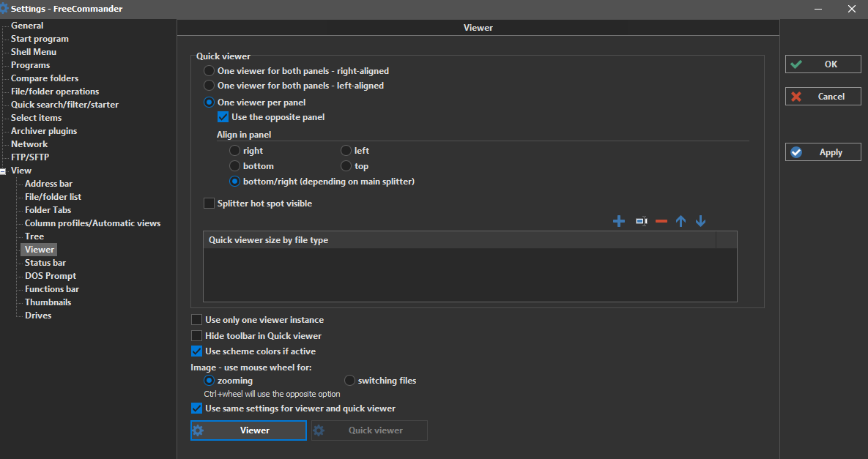Image resolution: width=868 pixels, height=459 pixels.
Task: Go to DOS Prompt settings
Action: [51, 276]
